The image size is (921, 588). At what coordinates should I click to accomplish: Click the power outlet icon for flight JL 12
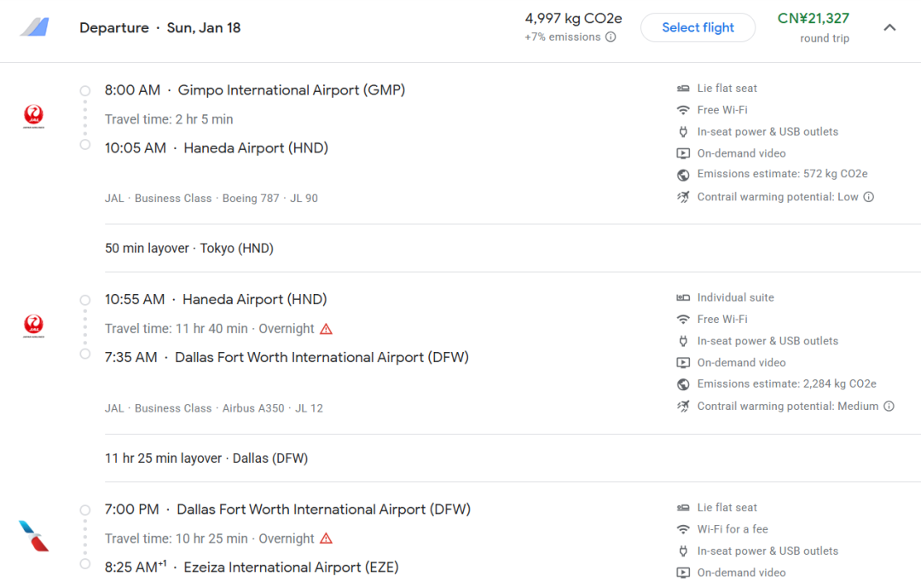click(683, 342)
